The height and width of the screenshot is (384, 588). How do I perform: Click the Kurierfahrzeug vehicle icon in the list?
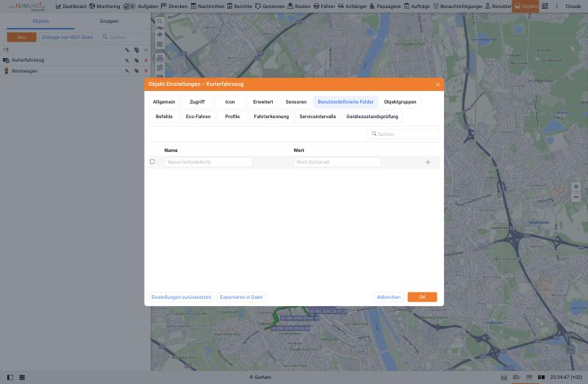point(6,60)
